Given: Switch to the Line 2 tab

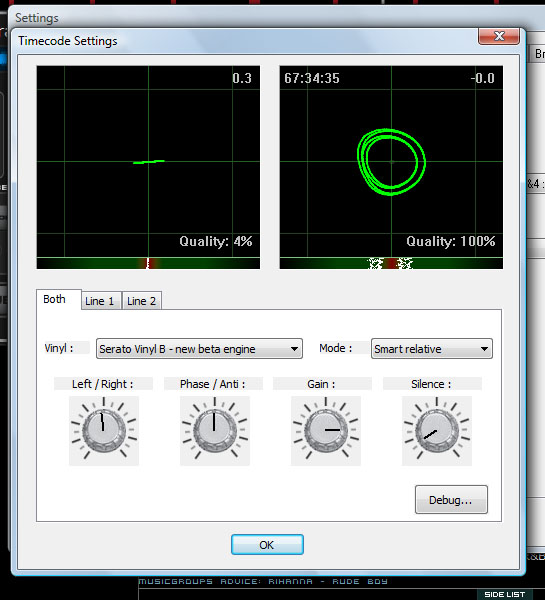Looking at the screenshot, I should tap(142, 301).
